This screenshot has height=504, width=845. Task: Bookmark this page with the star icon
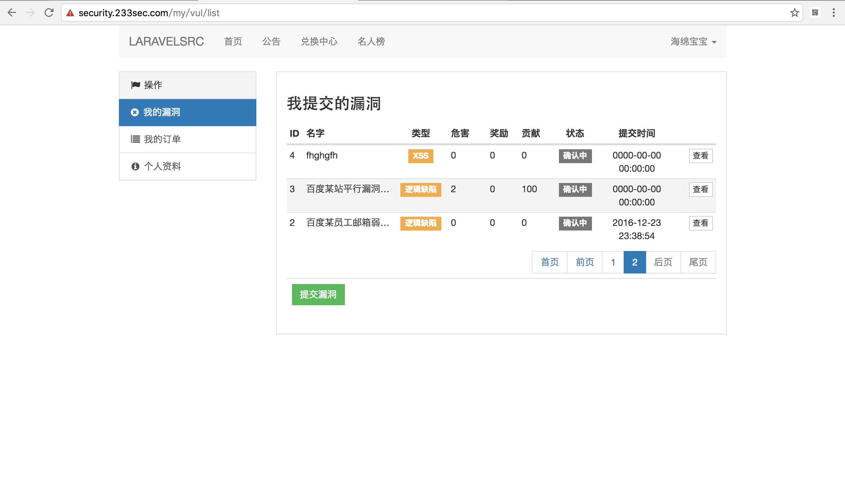coord(794,13)
